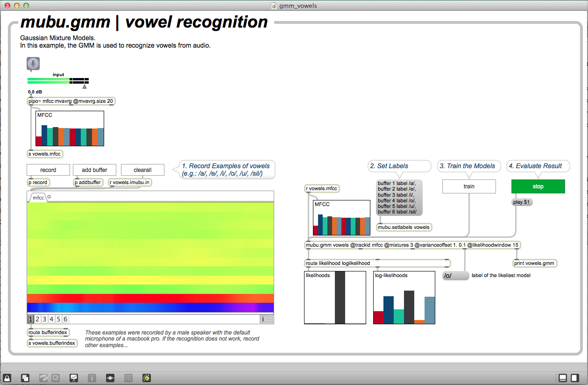Image resolution: width=588 pixels, height=385 pixels.
Task: Click the patcher inspector 'i' toolbar icon
Action: tap(92, 378)
